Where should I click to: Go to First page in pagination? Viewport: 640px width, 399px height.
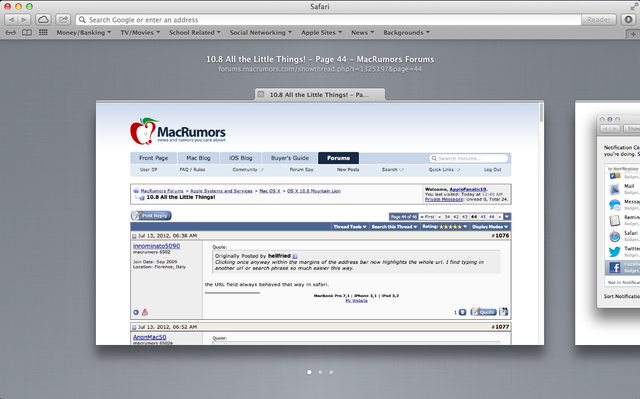(428, 217)
